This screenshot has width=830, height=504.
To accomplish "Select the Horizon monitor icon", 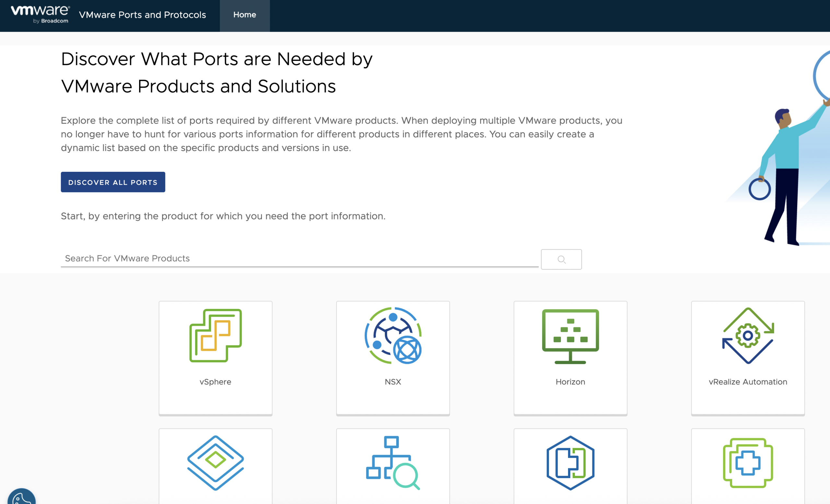I will tap(570, 336).
